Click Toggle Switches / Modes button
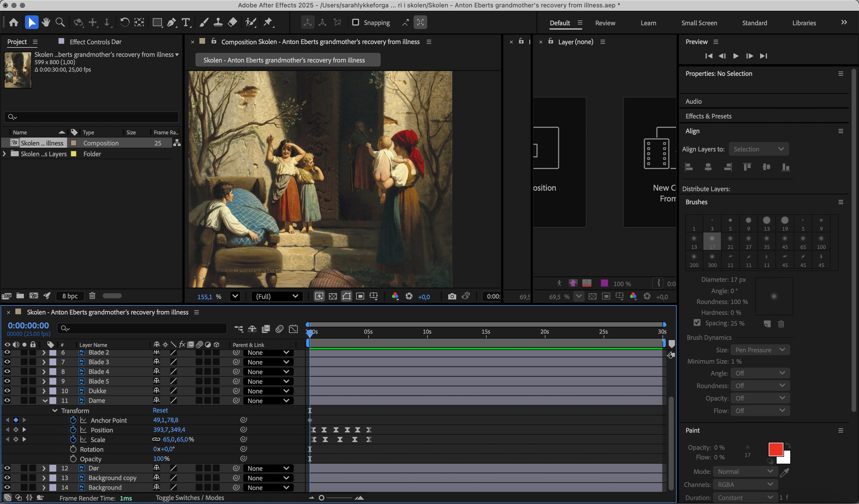Screen dimensions: 859x504 tap(190, 497)
